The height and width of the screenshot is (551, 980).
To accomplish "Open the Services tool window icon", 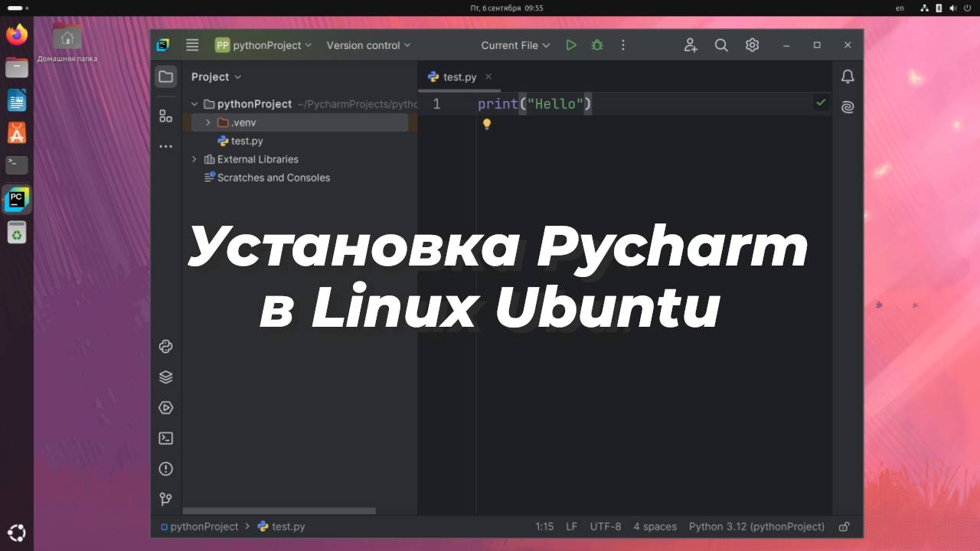I will (x=165, y=408).
